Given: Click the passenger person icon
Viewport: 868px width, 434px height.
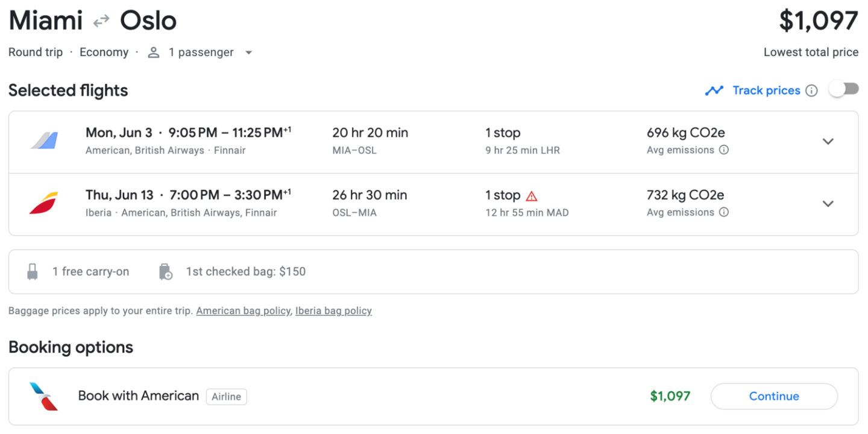Looking at the screenshot, I should tap(154, 52).
